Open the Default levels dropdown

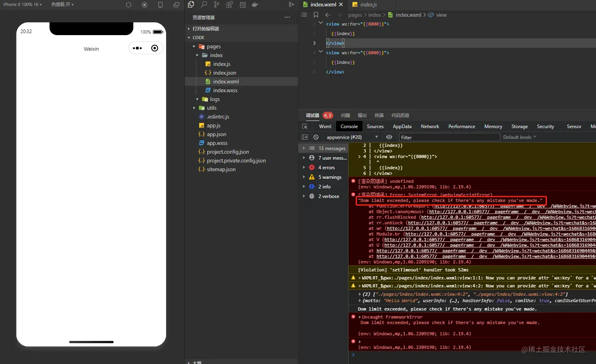[x=519, y=137]
